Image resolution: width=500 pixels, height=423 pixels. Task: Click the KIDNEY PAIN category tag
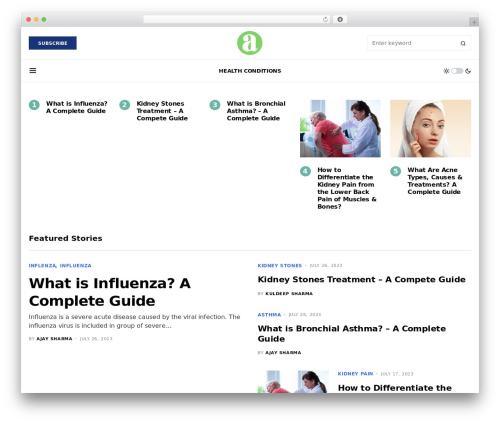coord(355,374)
